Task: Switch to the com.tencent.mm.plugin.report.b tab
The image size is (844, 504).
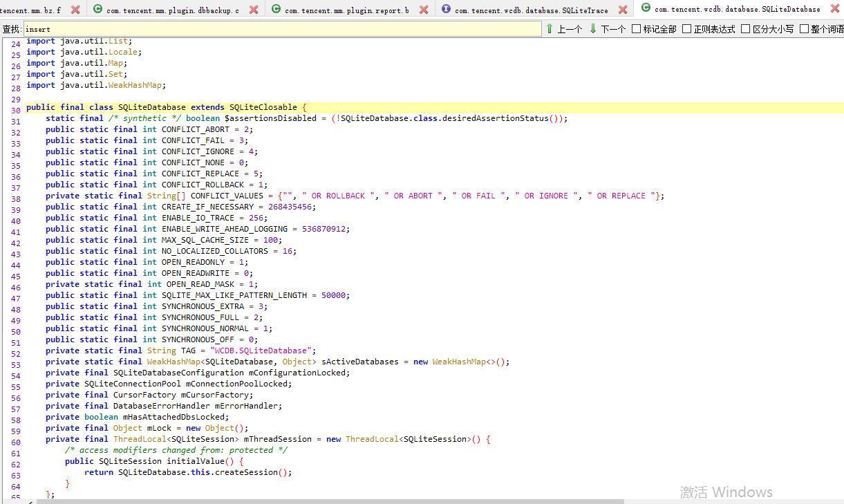Action: point(346,10)
